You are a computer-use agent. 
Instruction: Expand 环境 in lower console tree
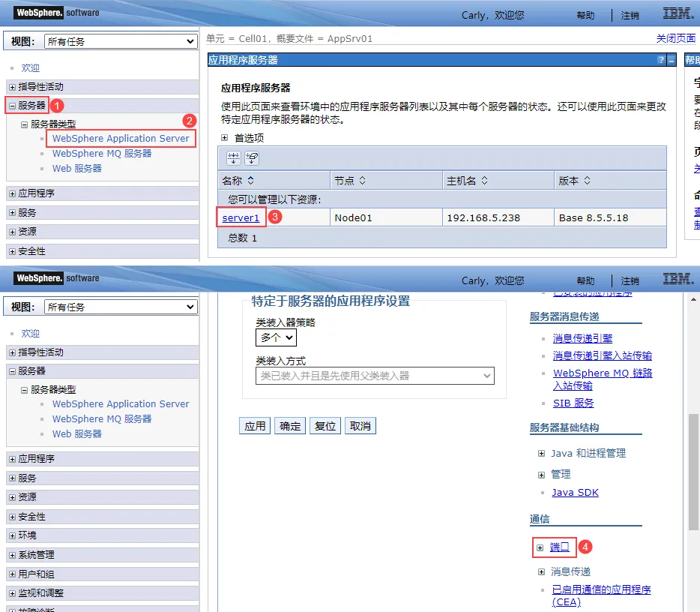pos(13,535)
